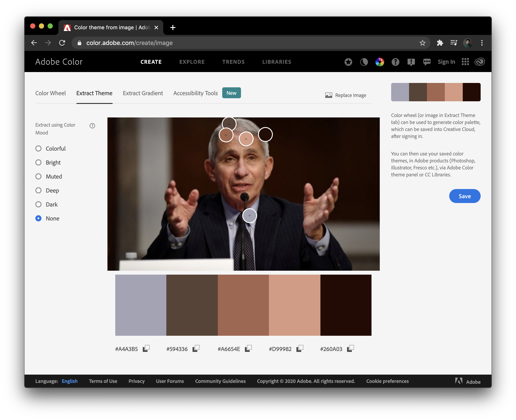Click the star badge icon in Adobe header
This screenshot has height=420, width=516.
click(x=348, y=62)
